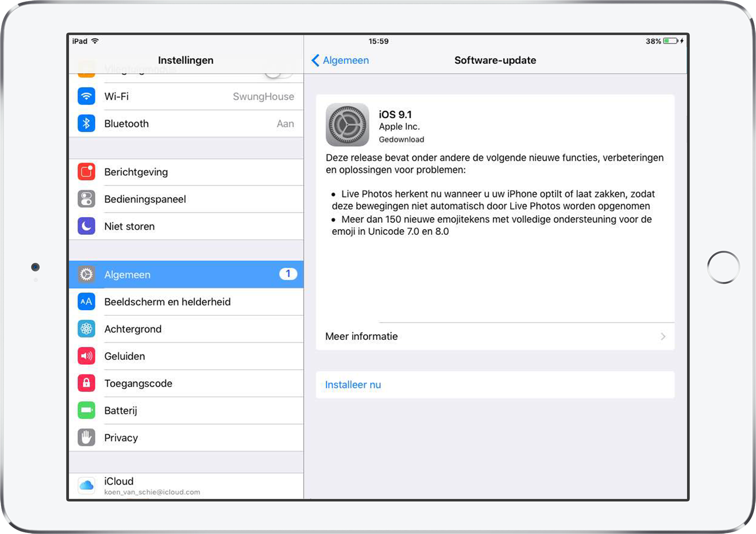Tap the Bluetooth icon in sidebar

tap(86, 123)
